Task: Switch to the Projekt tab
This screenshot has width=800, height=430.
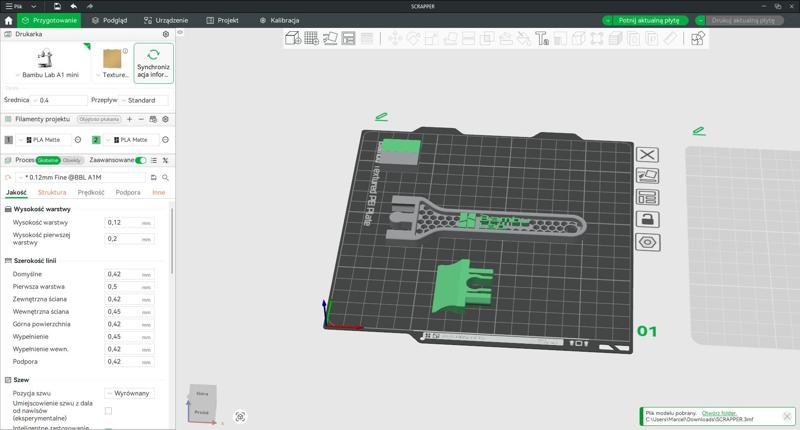Action: [x=222, y=20]
